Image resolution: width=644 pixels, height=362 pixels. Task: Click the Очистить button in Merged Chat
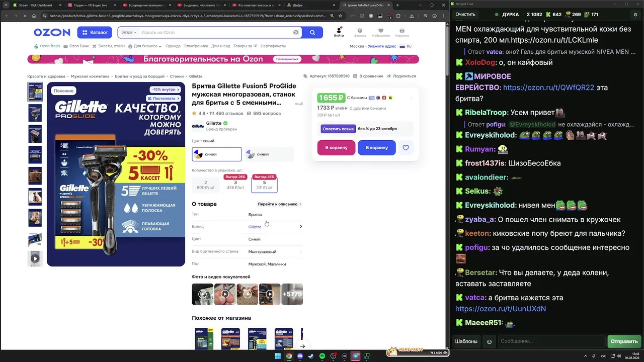(465, 15)
